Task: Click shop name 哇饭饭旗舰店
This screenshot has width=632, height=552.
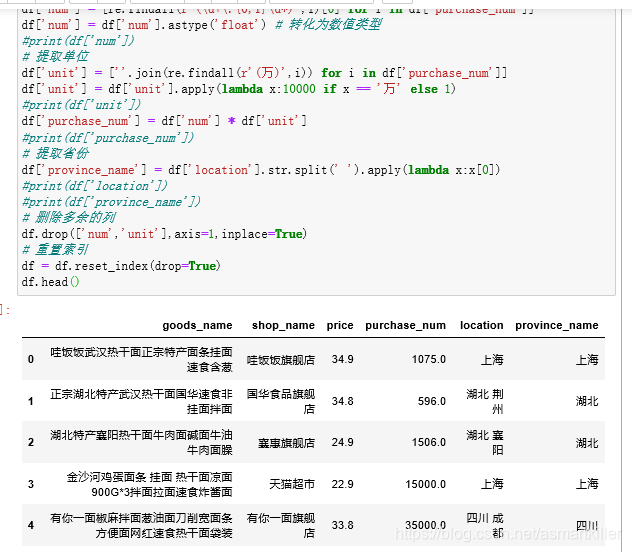Action: click(x=281, y=360)
